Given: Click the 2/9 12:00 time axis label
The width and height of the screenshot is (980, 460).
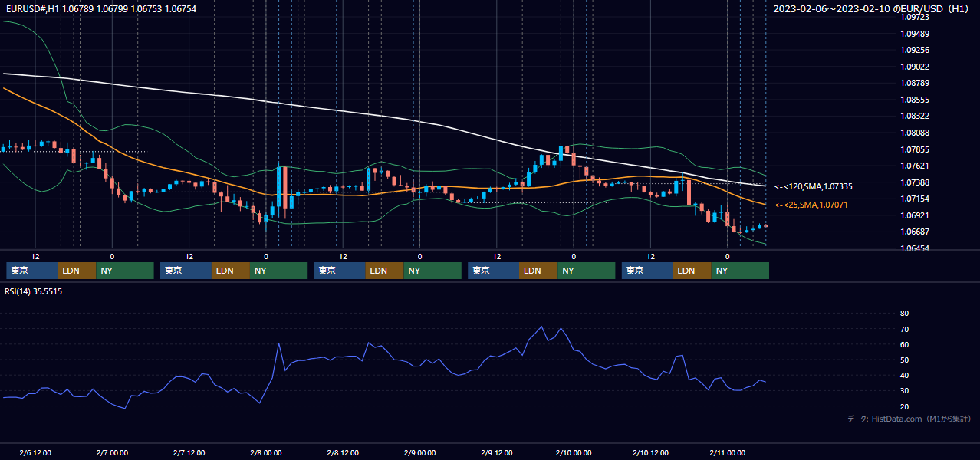Looking at the screenshot, I should pyautogui.click(x=496, y=452).
